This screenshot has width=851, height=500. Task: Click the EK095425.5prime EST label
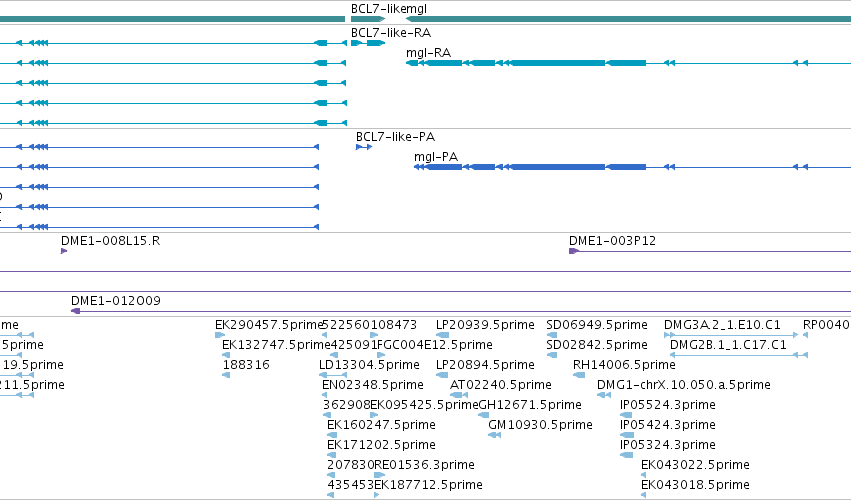coord(424,405)
